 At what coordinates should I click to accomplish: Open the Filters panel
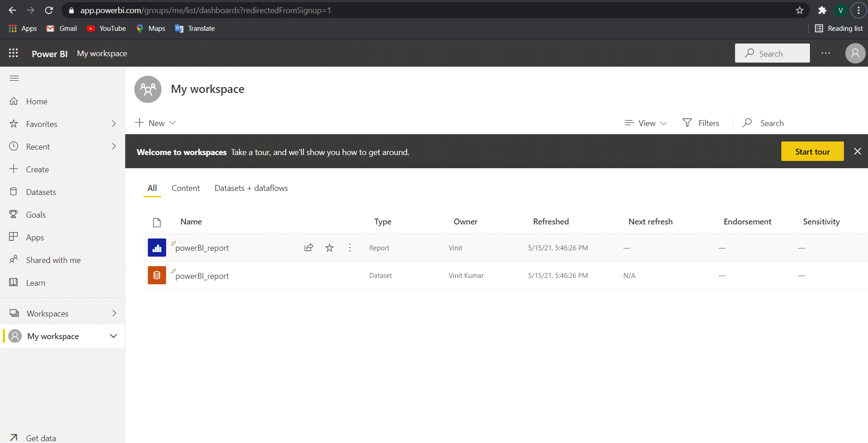click(701, 123)
